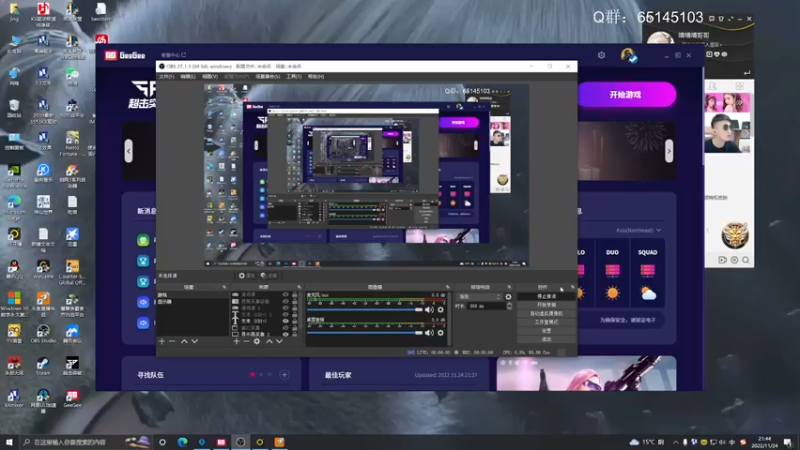The height and width of the screenshot is (450, 800).
Task: Open Scene Collection menu in OBS
Action: [x=267, y=77]
